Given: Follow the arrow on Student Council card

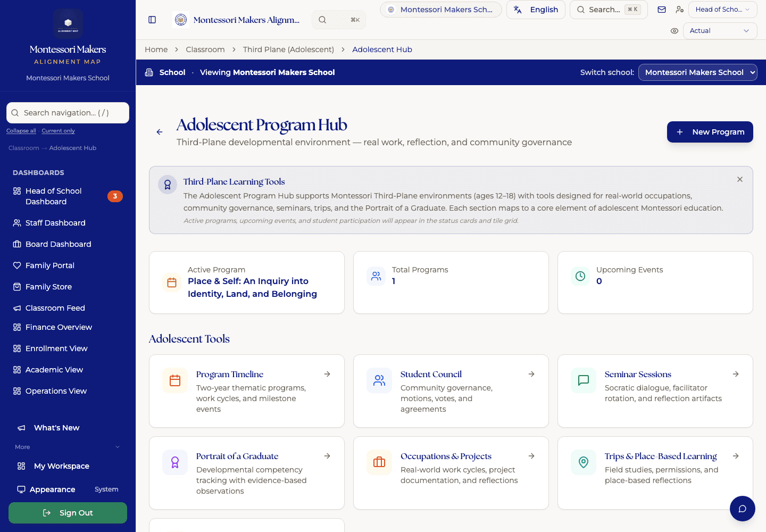Looking at the screenshot, I should (x=531, y=374).
